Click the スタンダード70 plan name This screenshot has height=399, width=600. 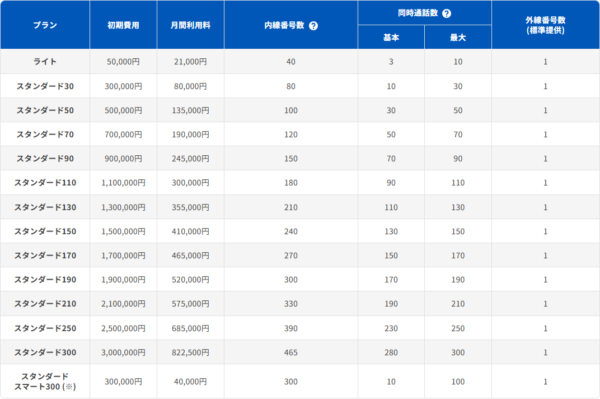point(45,134)
